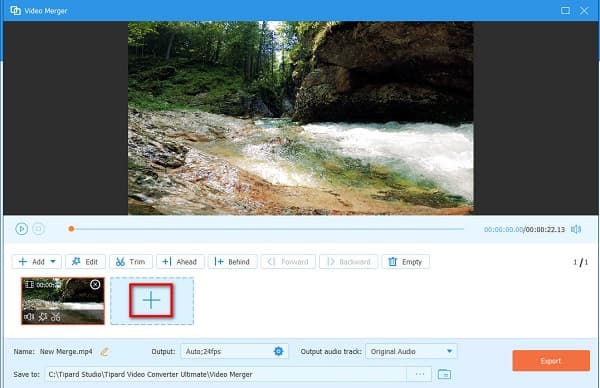Expand the Add dropdown arrow
The image size is (600, 388).
(x=53, y=262)
